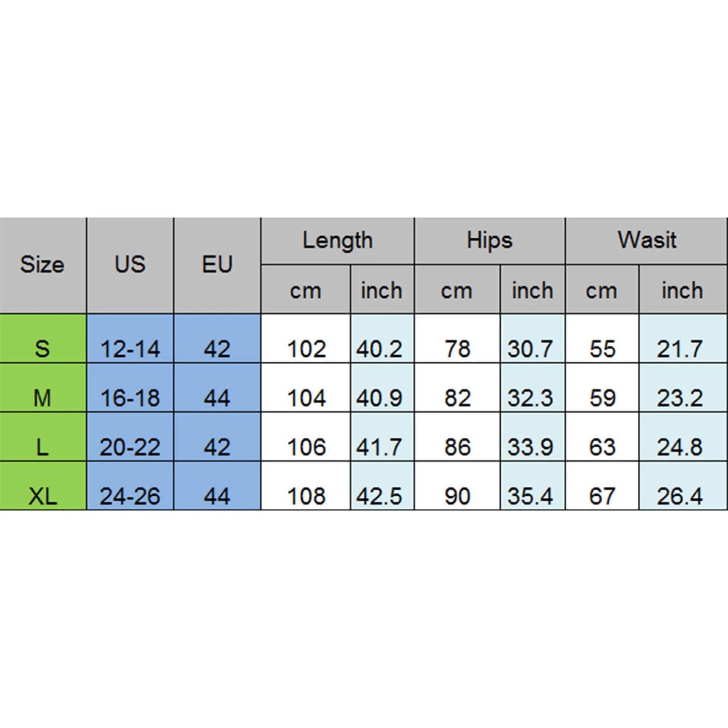728x728 pixels.
Task: Select the Length header cell
Action: coord(338,240)
